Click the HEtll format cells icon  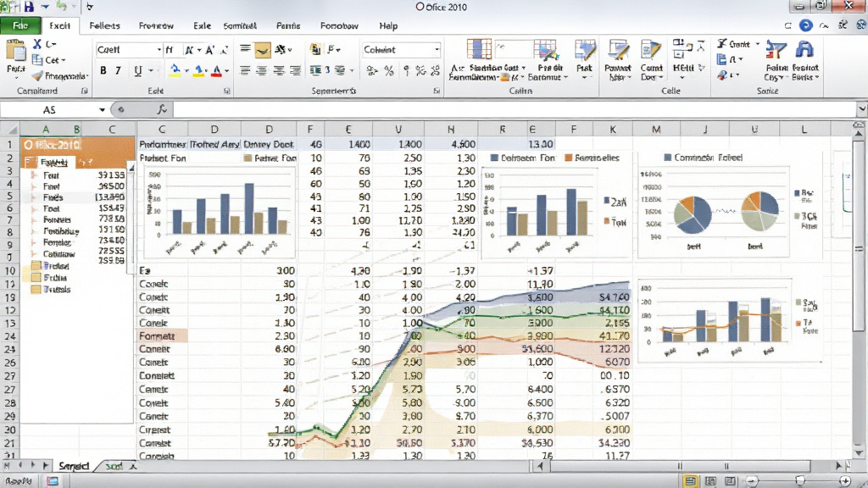(x=682, y=48)
